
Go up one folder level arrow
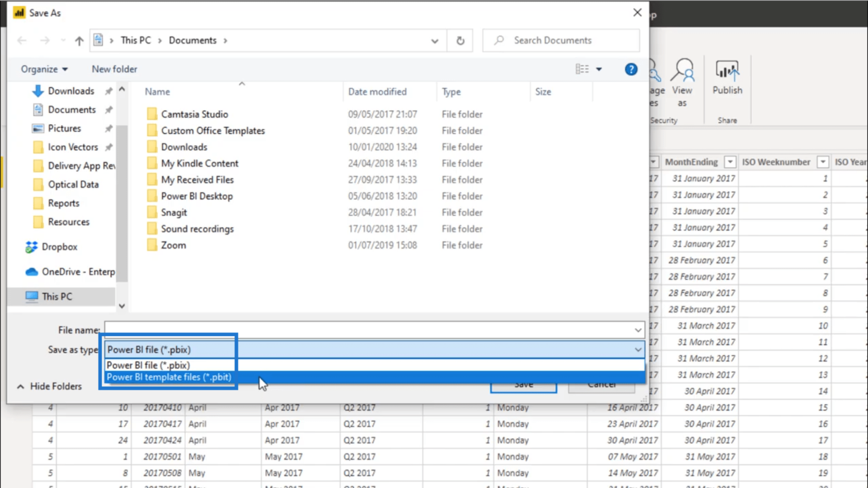point(79,41)
